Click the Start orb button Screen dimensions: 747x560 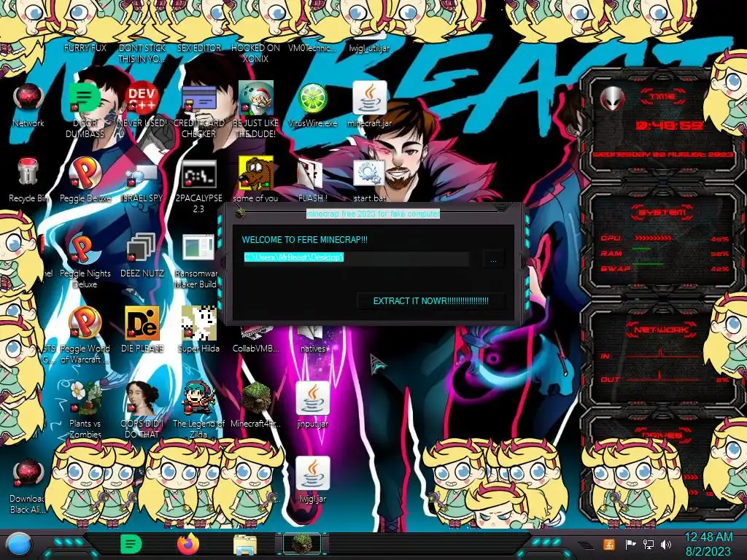coord(19,544)
